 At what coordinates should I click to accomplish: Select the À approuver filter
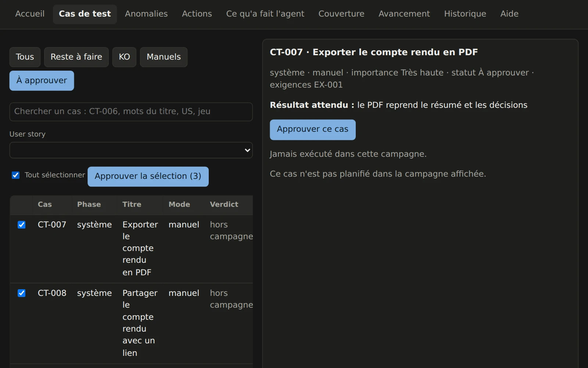pyautogui.click(x=42, y=81)
